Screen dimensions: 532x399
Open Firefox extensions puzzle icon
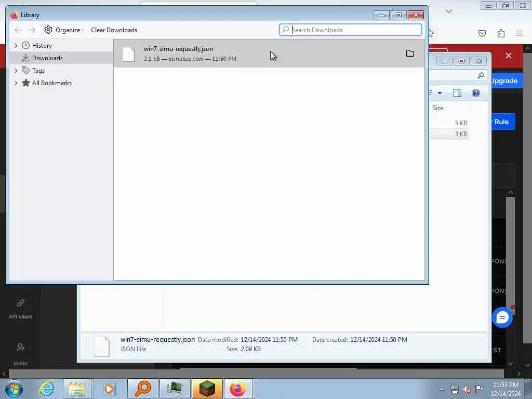(x=501, y=33)
